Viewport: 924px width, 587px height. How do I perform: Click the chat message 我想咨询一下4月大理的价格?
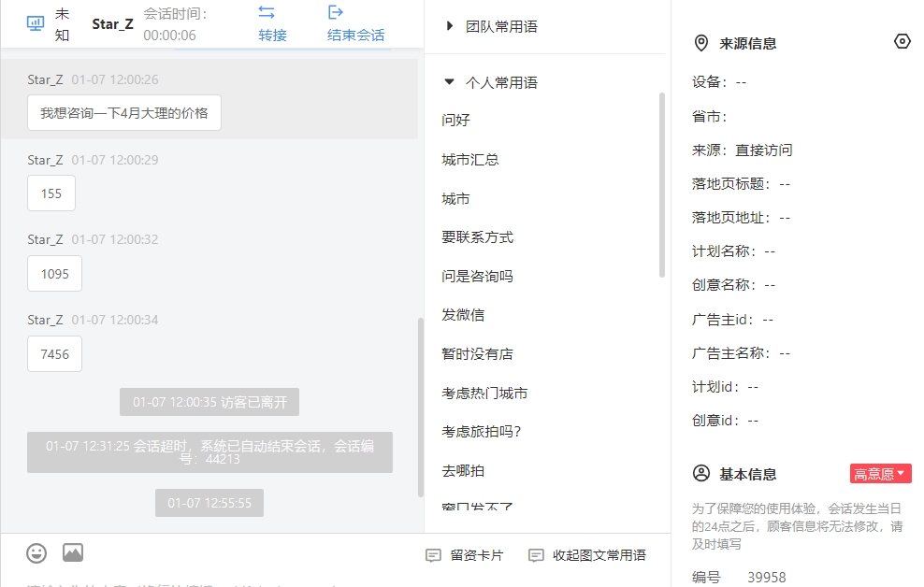click(x=124, y=112)
